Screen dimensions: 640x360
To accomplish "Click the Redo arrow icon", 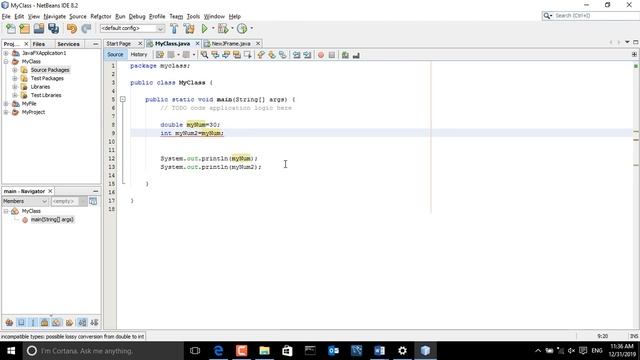I will click(86, 29).
